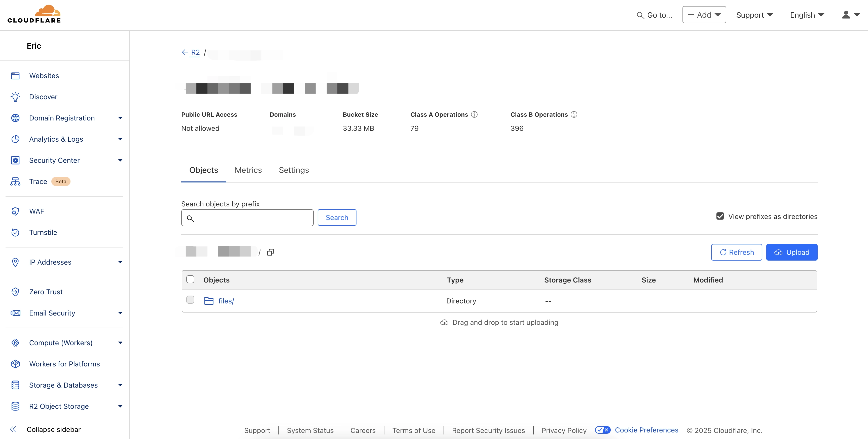Open Privacy Policy footer link
868x439 pixels.
pyautogui.click(x=564, y=431)
